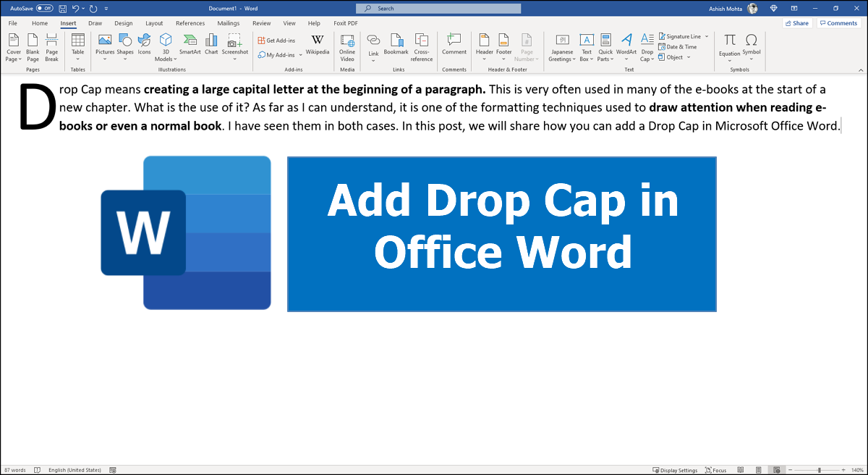Undo the last action
This screenshot has width=868, height=475.
(77, 9)
